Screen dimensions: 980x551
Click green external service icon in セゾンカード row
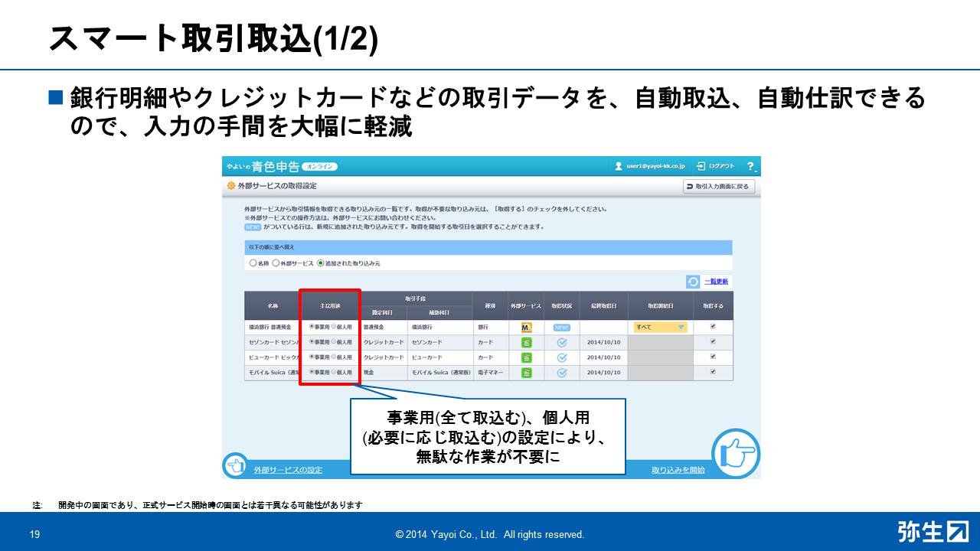[526, 342]
